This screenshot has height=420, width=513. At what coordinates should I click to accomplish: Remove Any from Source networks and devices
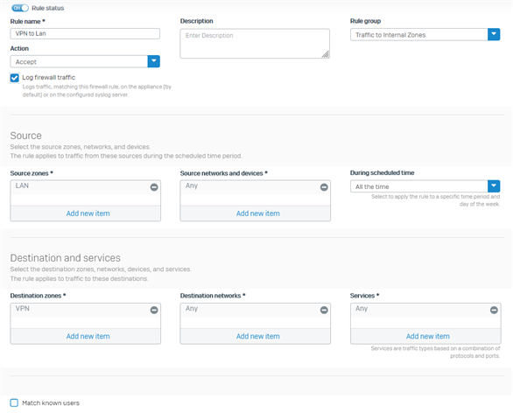click(x=324, y=187)
